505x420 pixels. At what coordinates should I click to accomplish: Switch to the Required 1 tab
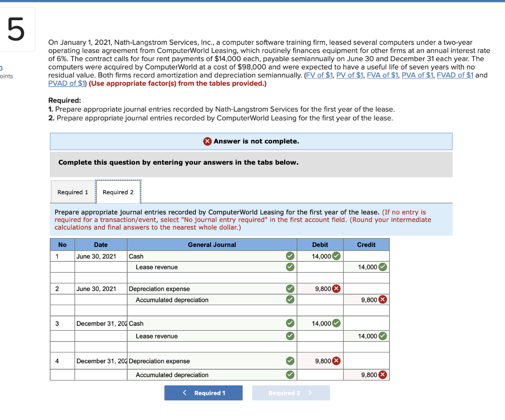[73, 192]
